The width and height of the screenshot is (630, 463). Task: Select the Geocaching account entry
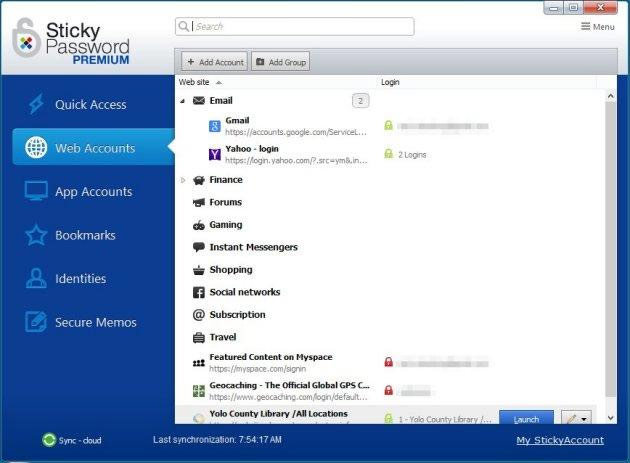(x=280, y=391)
